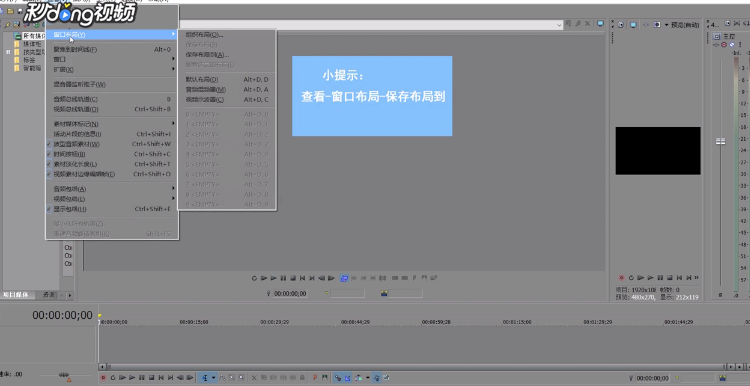The width and height of the screenshot is (750, 386).
Task: Toggle the Ctrl+Shift+C checked menu item
Action: pos(112,154)
